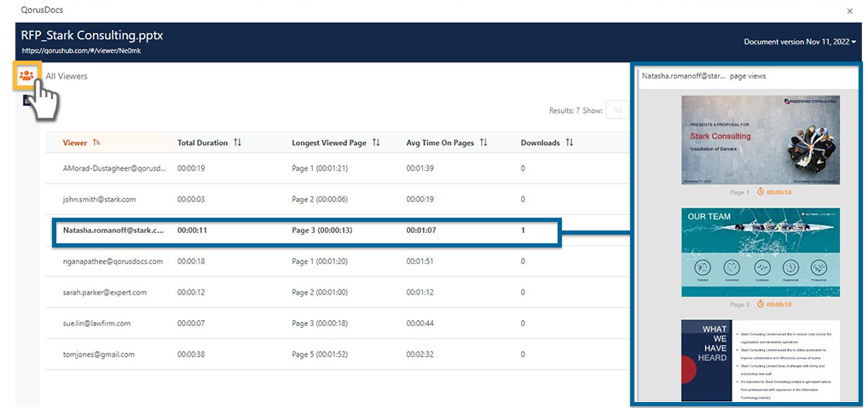Close the QorusDocs dialog with X
The height and width of the screenshot is (408, 868).
tap(850, 10)
